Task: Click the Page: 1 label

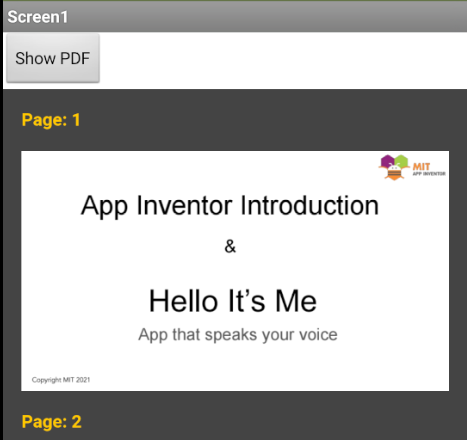Action: tap(51, 120)
